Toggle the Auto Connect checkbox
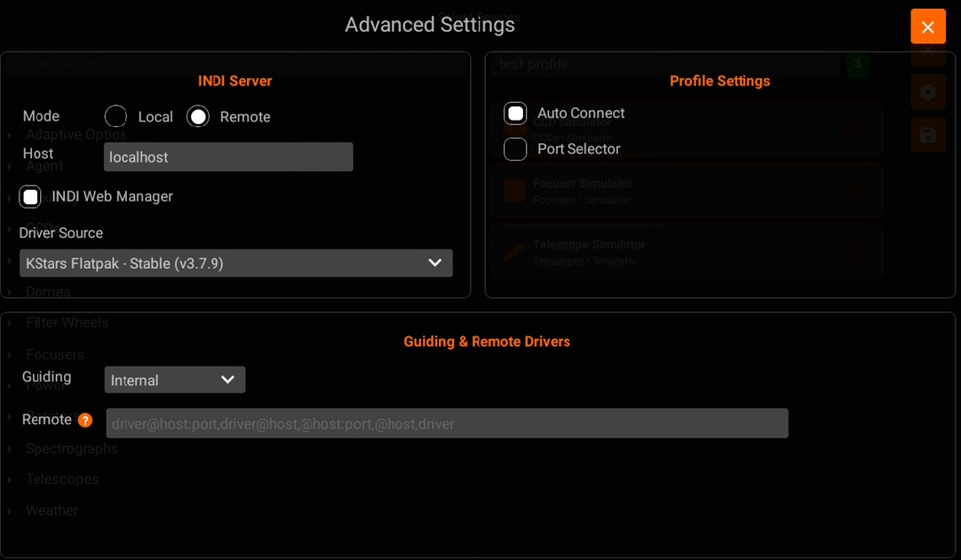This screenshot has height=560, width=961. (515, 114)
